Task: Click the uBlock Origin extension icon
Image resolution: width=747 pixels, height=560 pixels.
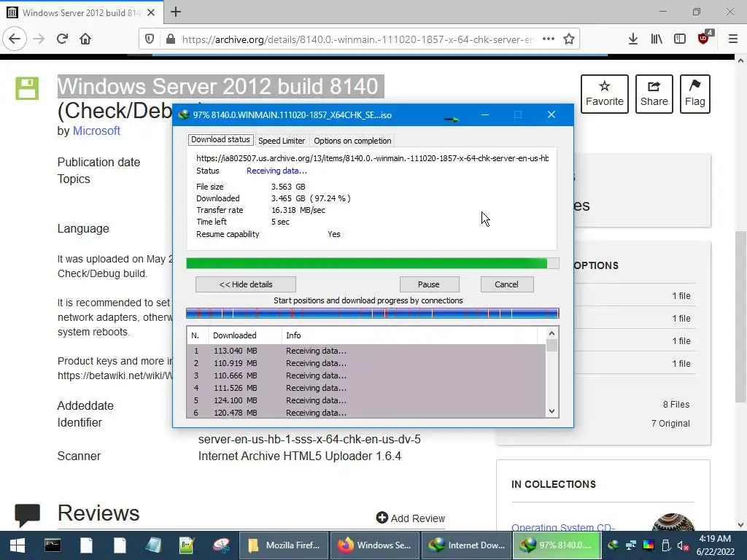Action: (x=704, y=38)
